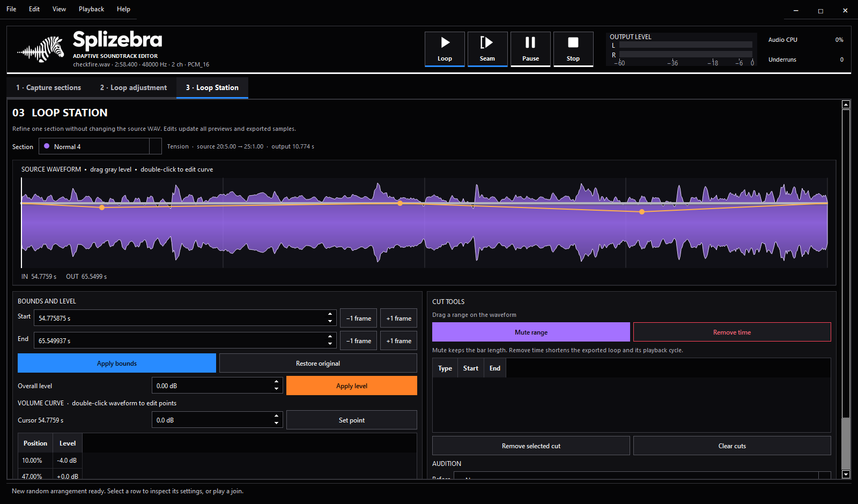Lower Overall level with down arrow

tap(276, 389)
